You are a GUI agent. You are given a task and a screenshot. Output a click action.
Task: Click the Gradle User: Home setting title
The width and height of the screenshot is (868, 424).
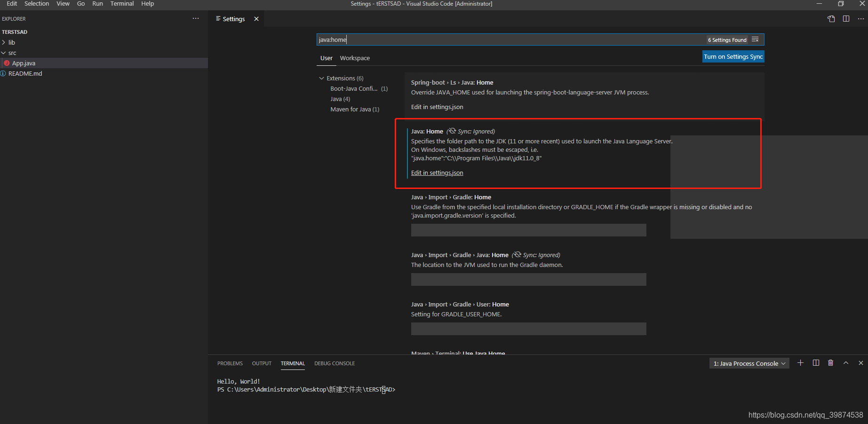[460, 305]
